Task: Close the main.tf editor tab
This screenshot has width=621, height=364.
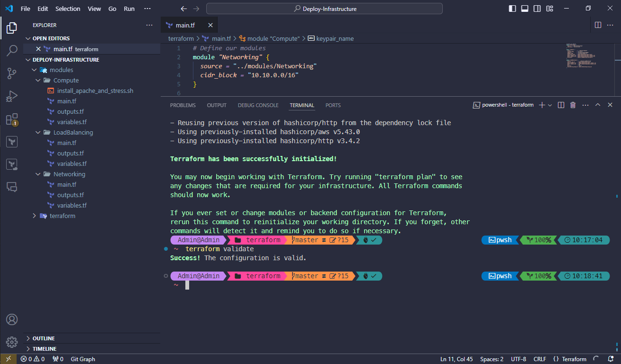Action: pyautogui.click(x=210, y=25)
